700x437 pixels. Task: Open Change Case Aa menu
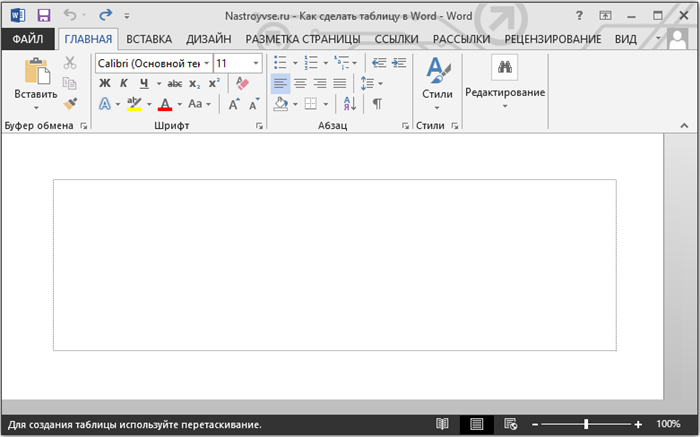click(199, 104)
